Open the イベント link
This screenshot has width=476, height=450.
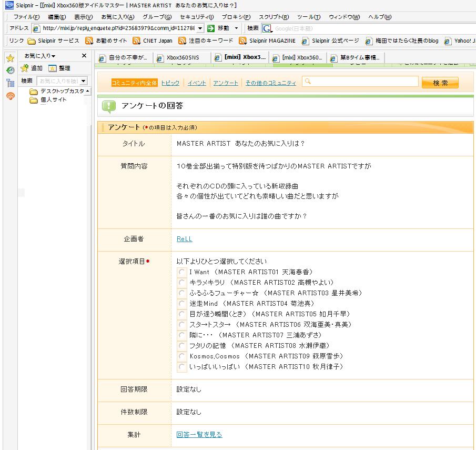tap(197, 83)
